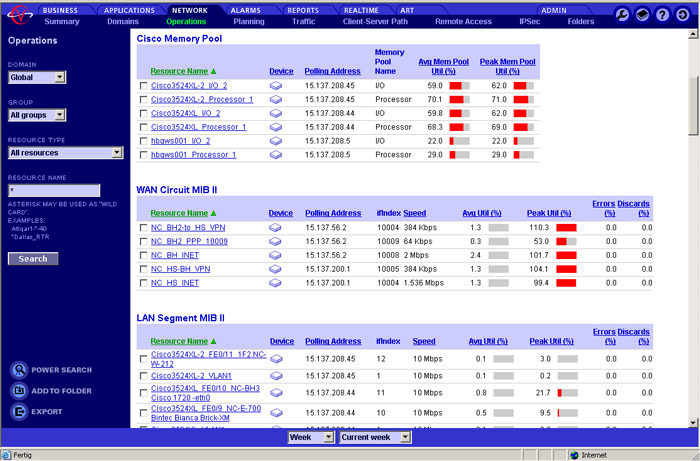Open the Reports tab
700x461 pixels.
tap(303, 10)
